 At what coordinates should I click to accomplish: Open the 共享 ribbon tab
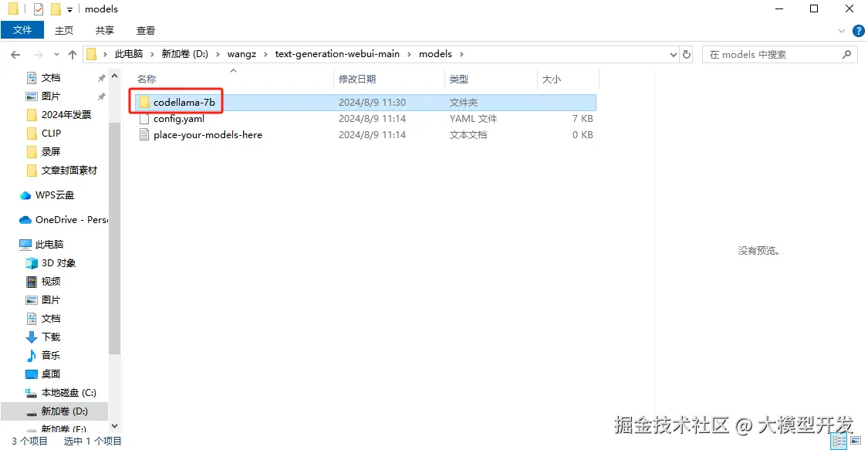tap(104, 30)
